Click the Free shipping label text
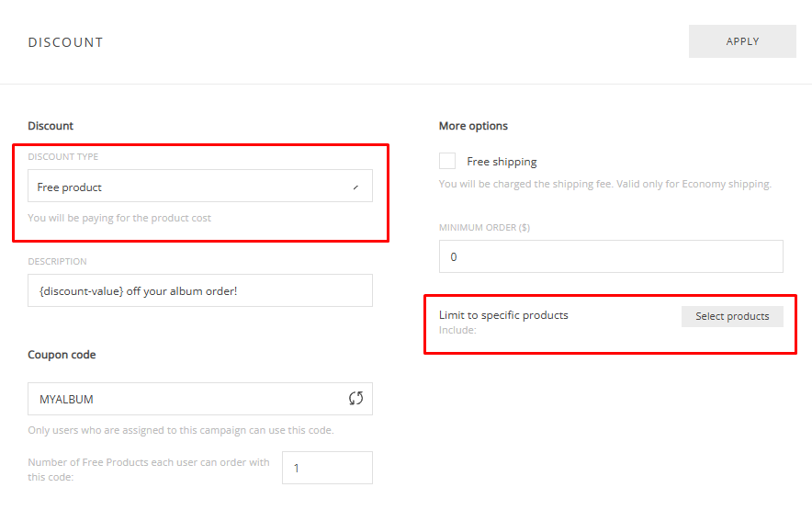The image size is (812, 510). [x=502, y=162]
